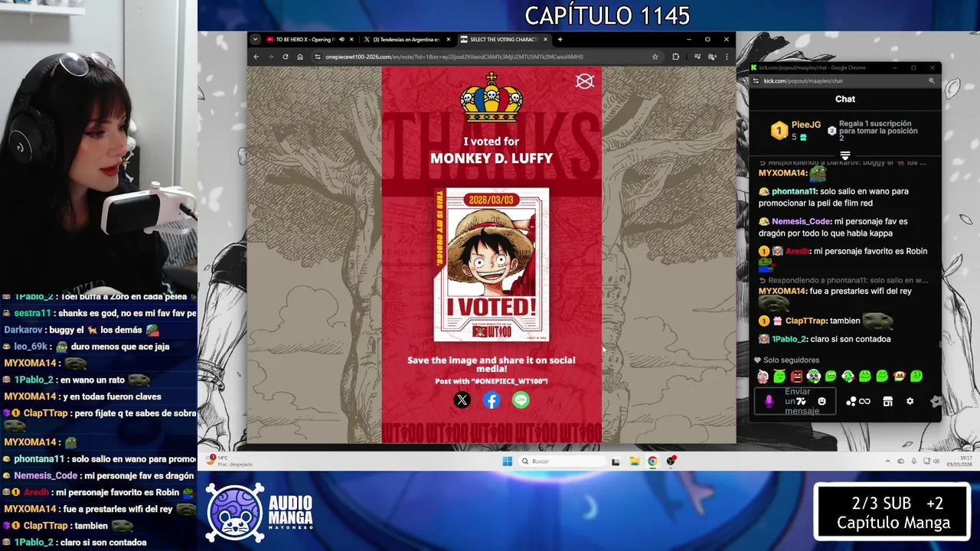
Task: Click the taskbar Buscar search box
Action: click(x=561, y=461)
